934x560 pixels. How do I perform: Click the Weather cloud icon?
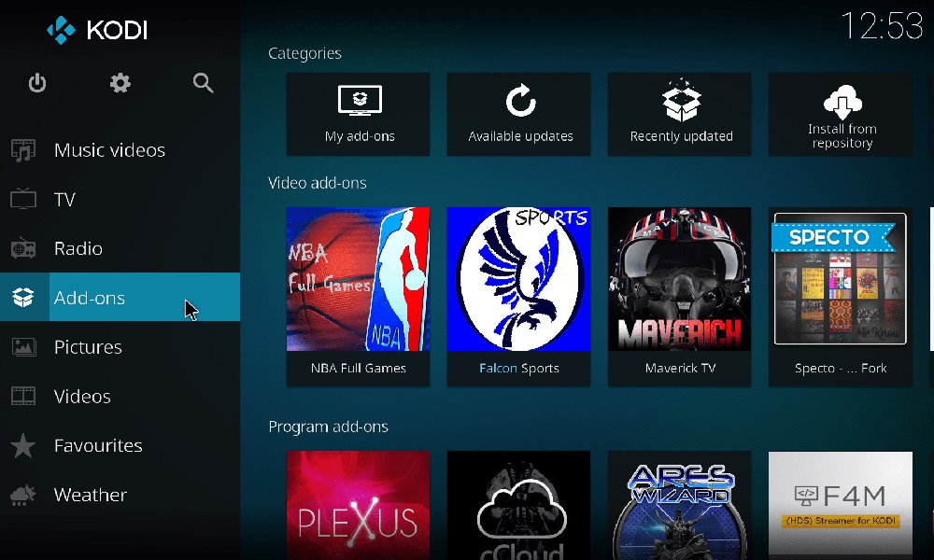click(x=23, y=495)
